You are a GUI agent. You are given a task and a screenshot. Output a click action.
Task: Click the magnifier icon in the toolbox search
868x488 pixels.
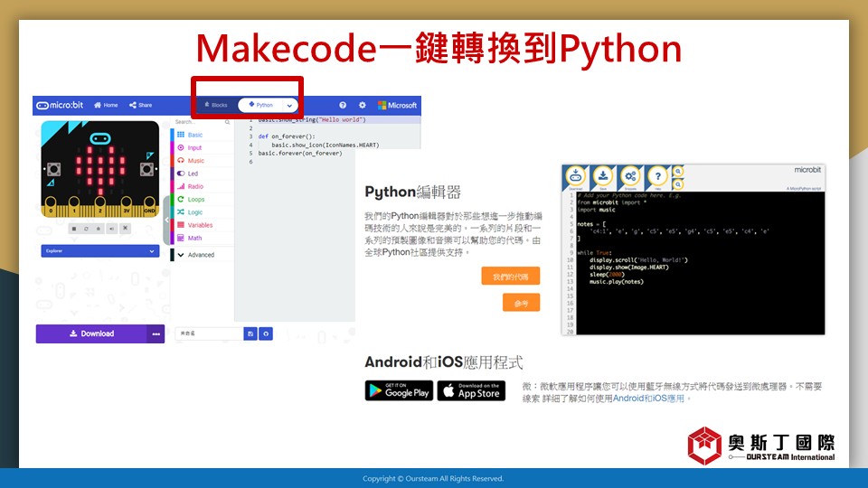pyautogui.click(x=228, y=122)
